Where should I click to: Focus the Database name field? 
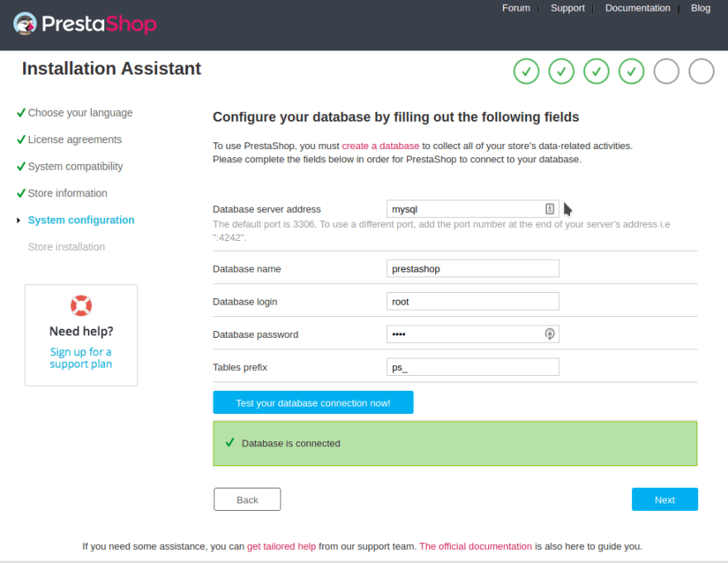(x=472, y=268)
